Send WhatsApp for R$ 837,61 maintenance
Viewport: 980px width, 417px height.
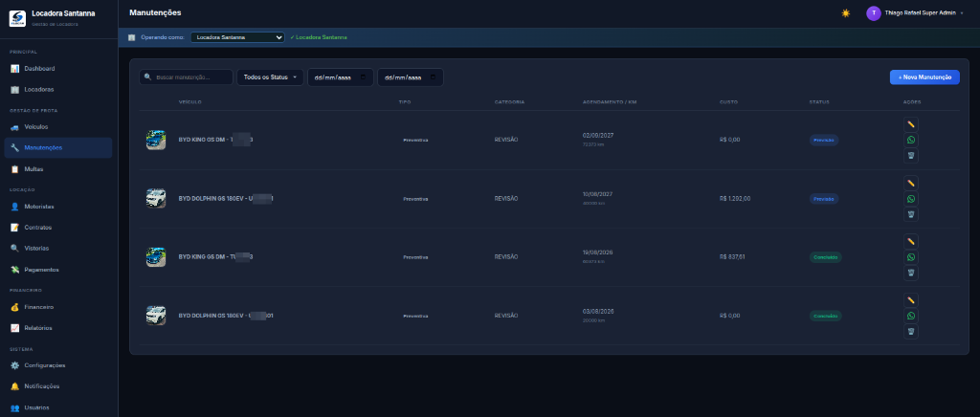tap(911, 257)
